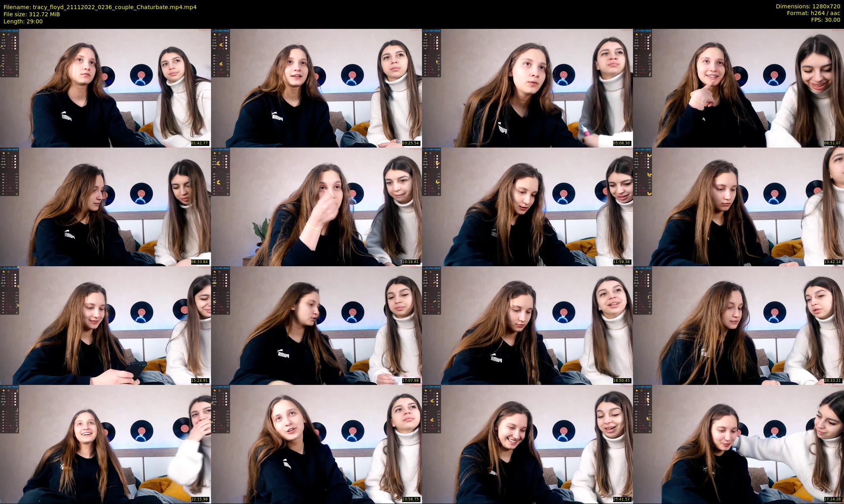Screen dimensions: 844x504
Task: Click the thumbnail marked 11:59.38
Action: [527, 207]
